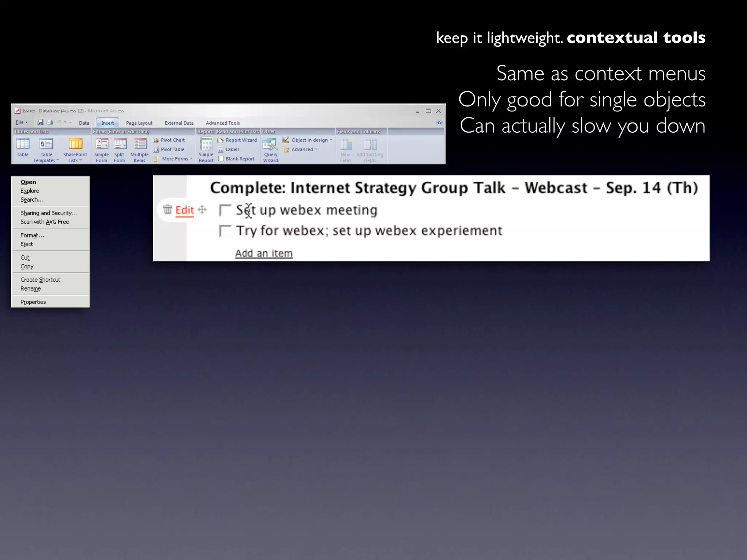This screenshot has width=747, height=560.
Task: Check the 'Set up webex meeting' checkbox
Action: click(225, 210)
